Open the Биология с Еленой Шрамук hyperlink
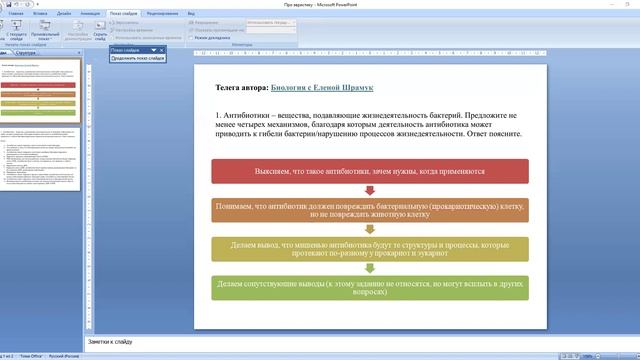 322,87
